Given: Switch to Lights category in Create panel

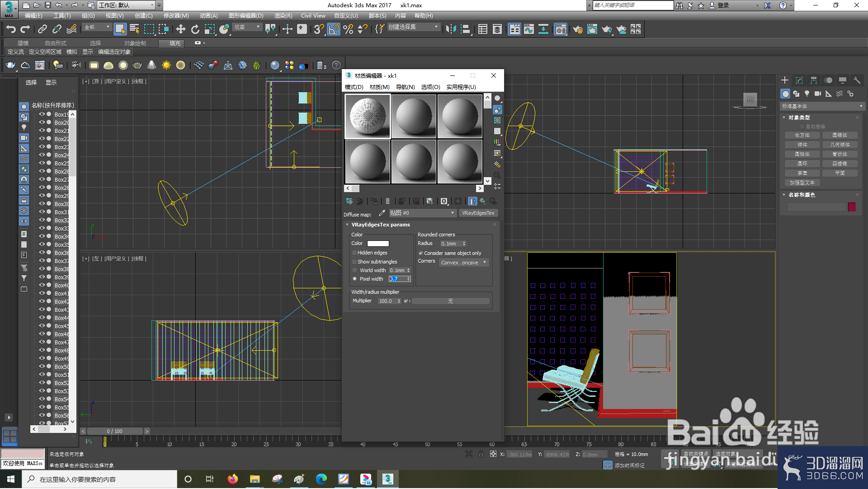Looking at the screenshot, I should coord(807,94).
